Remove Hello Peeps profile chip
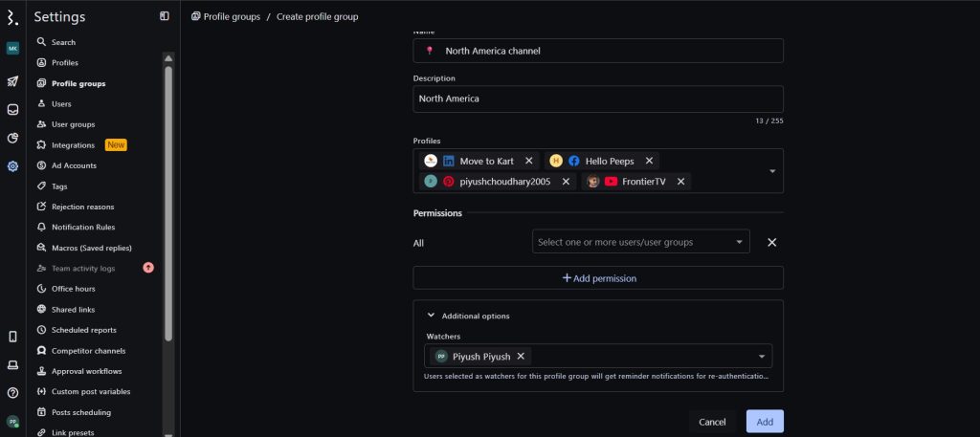The height and width of the screenshot is (437, 980). point(649,161)
